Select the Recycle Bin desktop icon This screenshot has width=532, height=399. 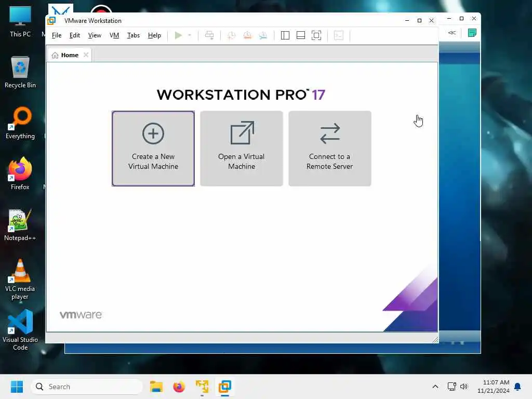click(x=20, y=72)
